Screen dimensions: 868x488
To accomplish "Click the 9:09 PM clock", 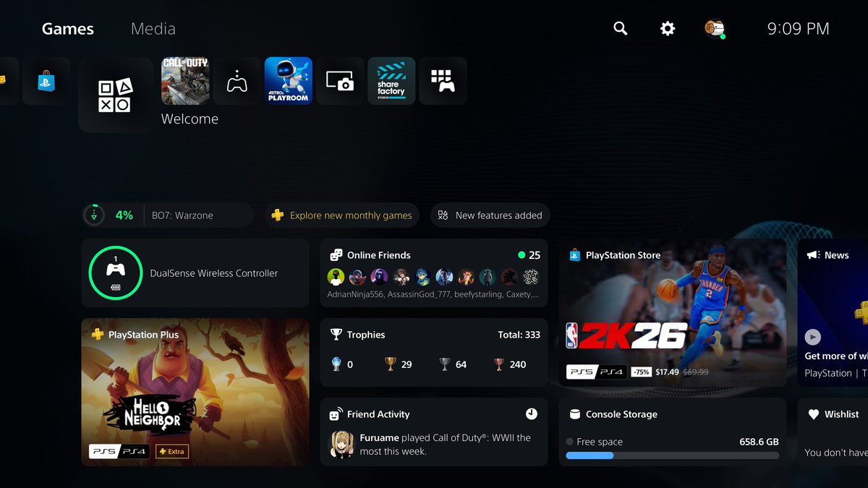I will 798,29.
